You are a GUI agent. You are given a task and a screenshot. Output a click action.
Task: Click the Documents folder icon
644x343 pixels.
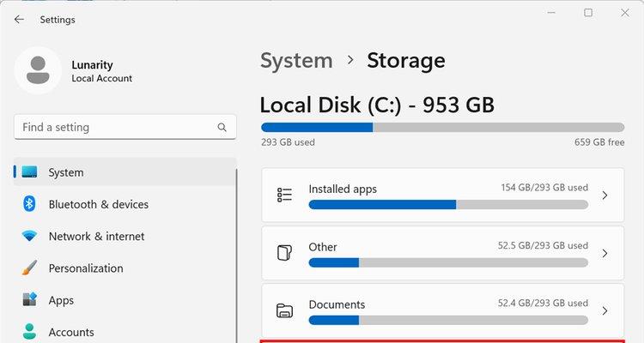tap(284, 310)
